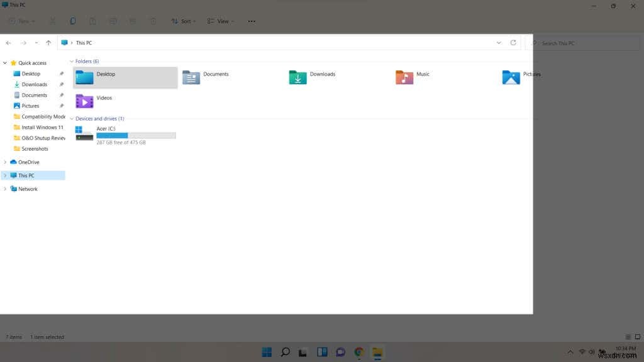Launch Google Chrome from the taskbar
644x362 pixels.
point(358,352)
